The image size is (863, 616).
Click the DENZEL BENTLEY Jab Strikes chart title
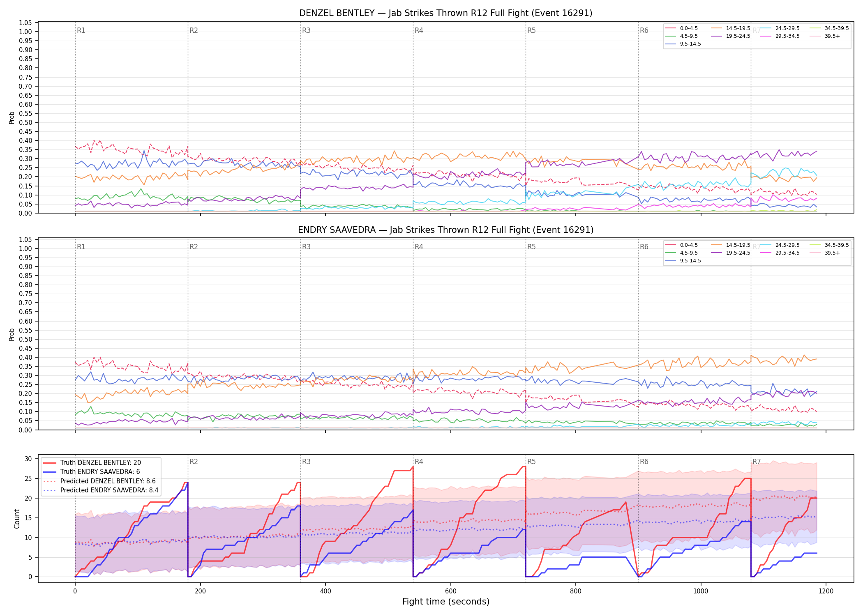pos(445,13)
